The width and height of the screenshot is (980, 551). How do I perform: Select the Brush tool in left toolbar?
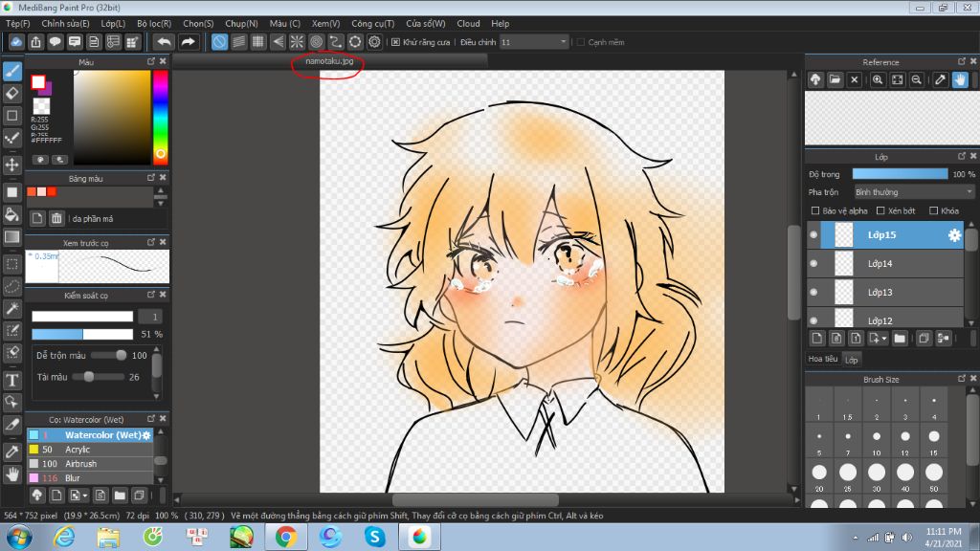(11, 71)
